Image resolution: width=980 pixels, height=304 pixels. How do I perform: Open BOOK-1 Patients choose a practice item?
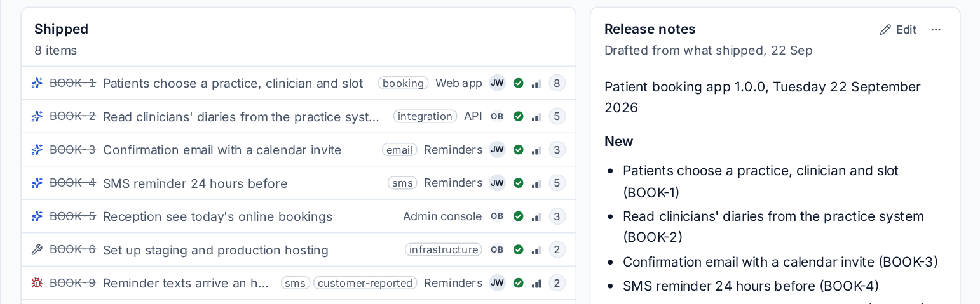[x=233, y=83]
